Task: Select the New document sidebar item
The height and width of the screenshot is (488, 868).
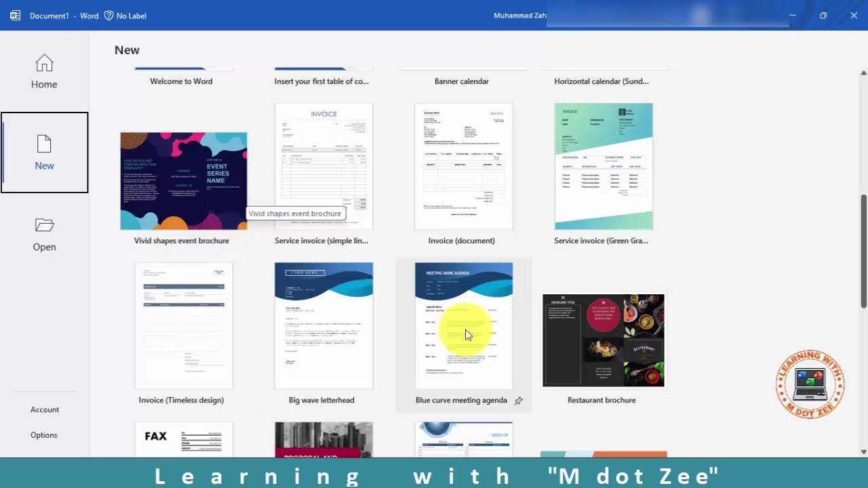Action: click(x=44, y=152)
